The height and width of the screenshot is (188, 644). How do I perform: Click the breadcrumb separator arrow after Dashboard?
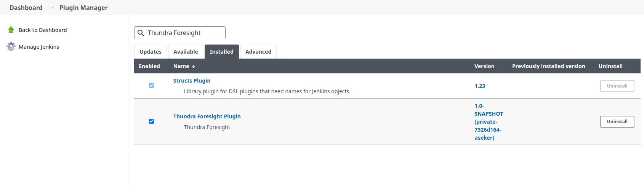point(52,8)
